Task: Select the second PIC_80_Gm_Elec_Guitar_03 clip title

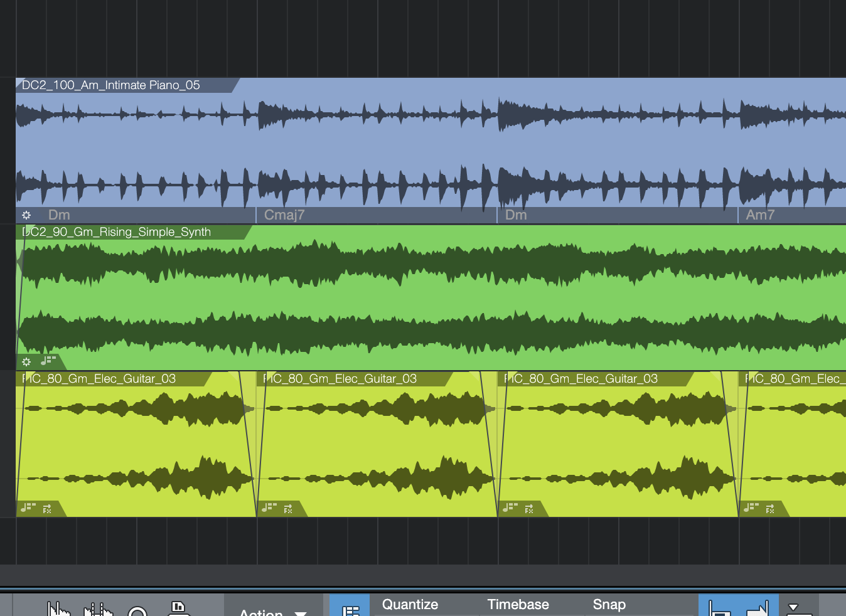Action: 340,379
